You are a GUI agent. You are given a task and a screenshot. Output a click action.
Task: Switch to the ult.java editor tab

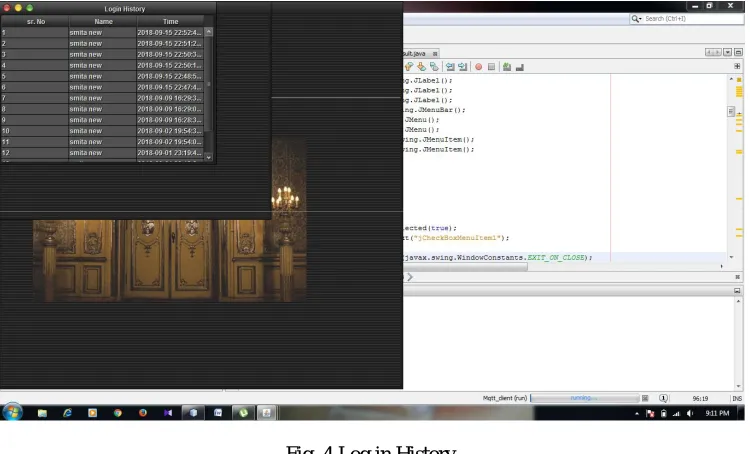(x=415, y=54)
